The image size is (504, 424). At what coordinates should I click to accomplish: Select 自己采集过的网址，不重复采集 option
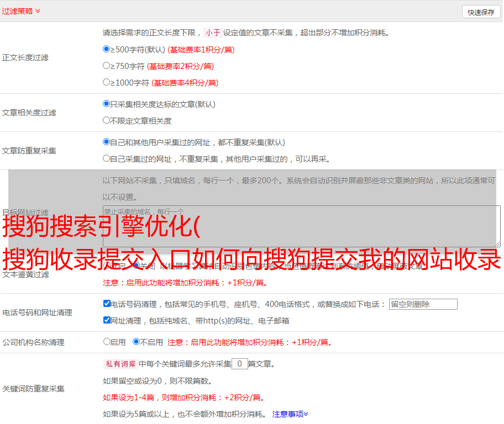(106, 158)
